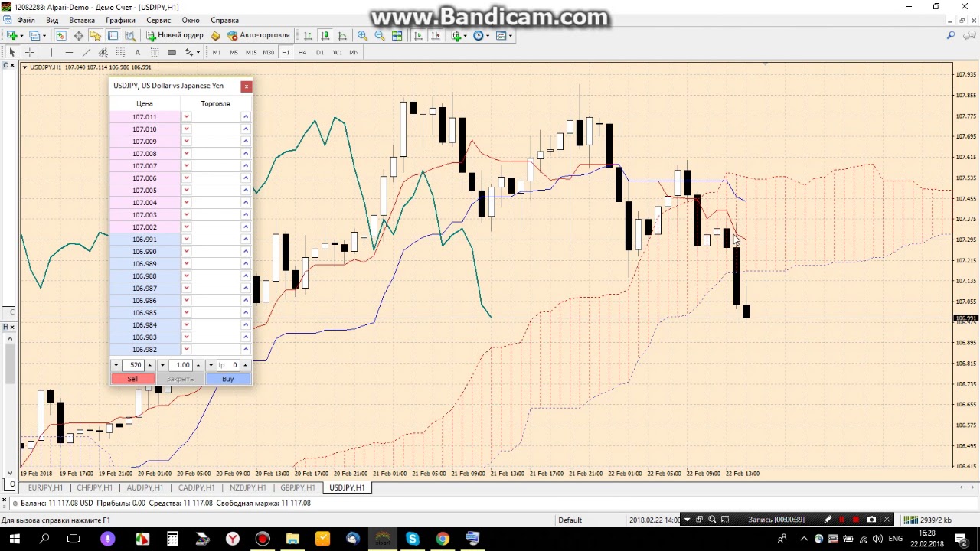Screen dimensions: 980x551
Task: Select the crosshair tool
Action: point(30,52)
